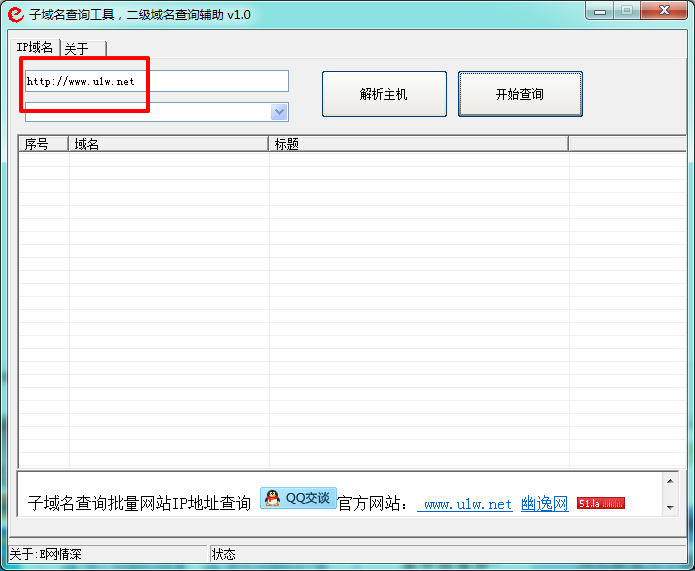Expand the combo box dropdown arrow

click(279, 112)
